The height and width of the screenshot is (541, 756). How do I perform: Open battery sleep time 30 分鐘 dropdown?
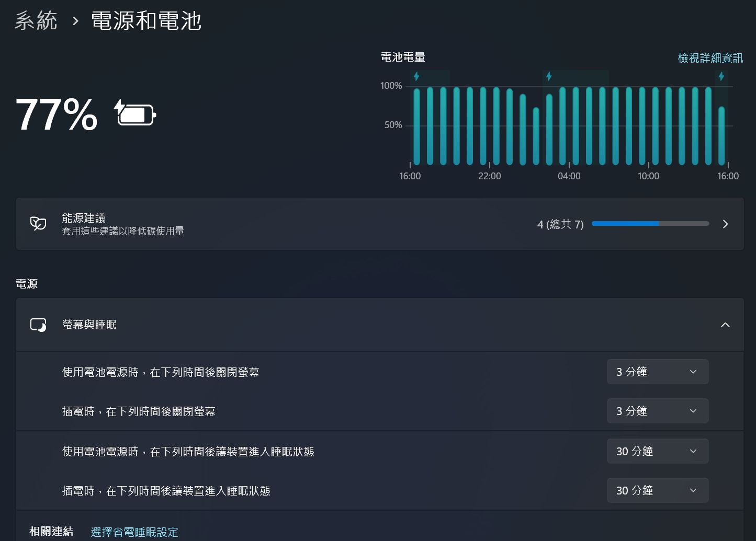pyautogui.click(x=658, y=451)
